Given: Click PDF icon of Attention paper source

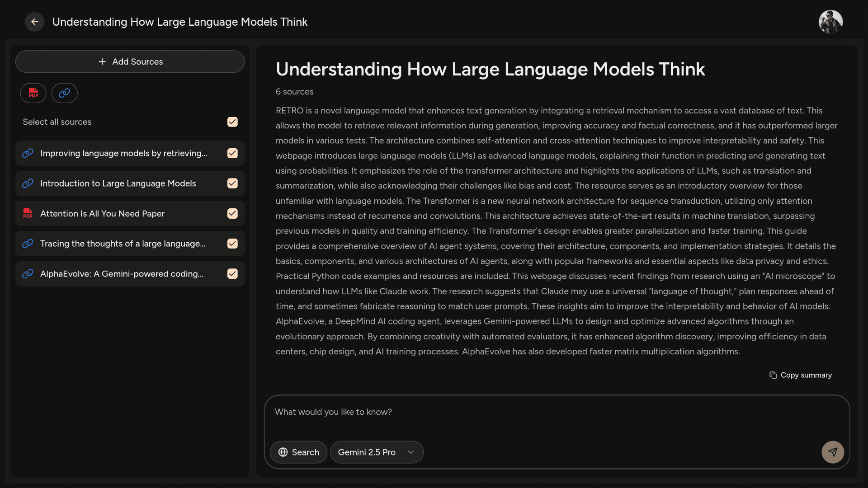Looking at the screenshot, I should (28, 213).
